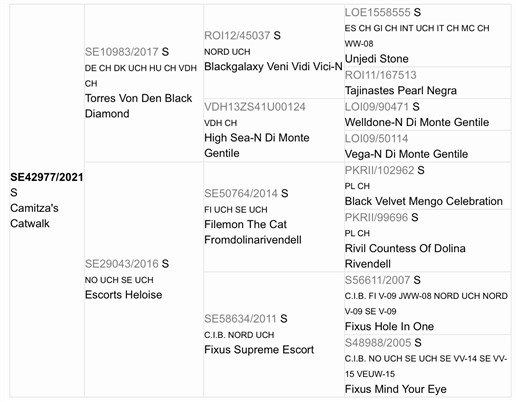Viewport: 516px width, 402px height.
Task: Open SE50764/2014 registration link
Action: [241, 193]
